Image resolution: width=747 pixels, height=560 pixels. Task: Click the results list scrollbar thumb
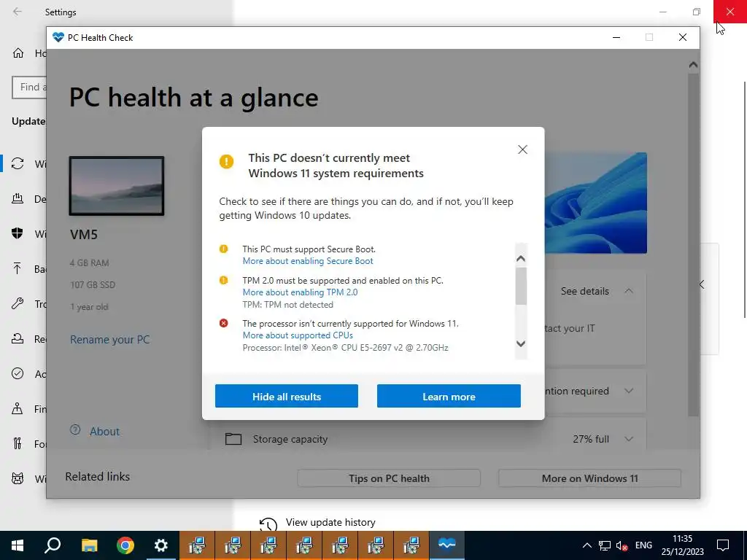tap(521, 286)
